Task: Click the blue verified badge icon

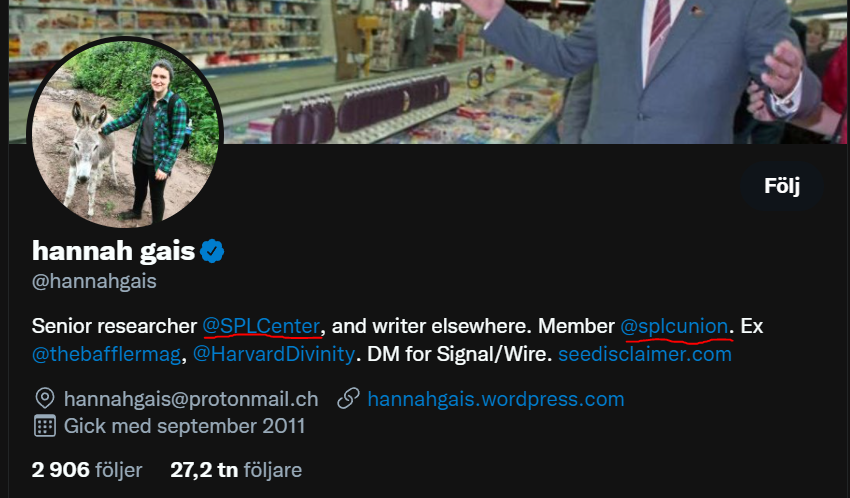Action: coord(212,251)
